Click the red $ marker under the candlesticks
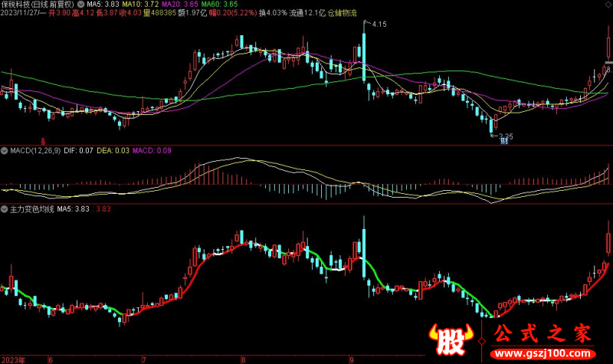The image size is (613, 364). click(43, 142)
